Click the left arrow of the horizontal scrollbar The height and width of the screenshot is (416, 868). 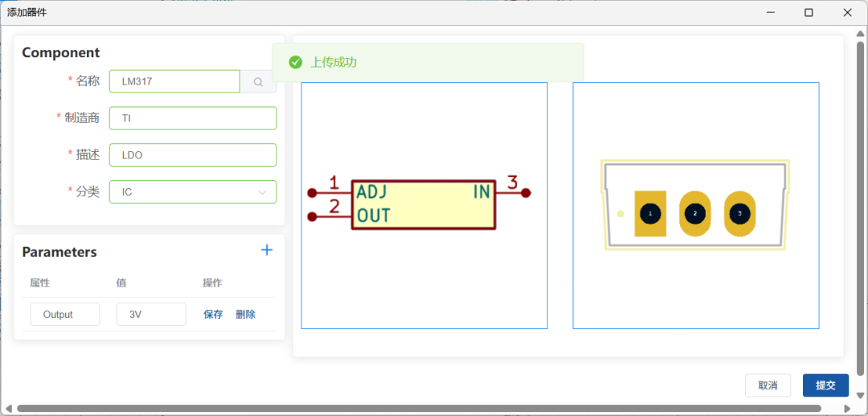[x=8, y=408]
